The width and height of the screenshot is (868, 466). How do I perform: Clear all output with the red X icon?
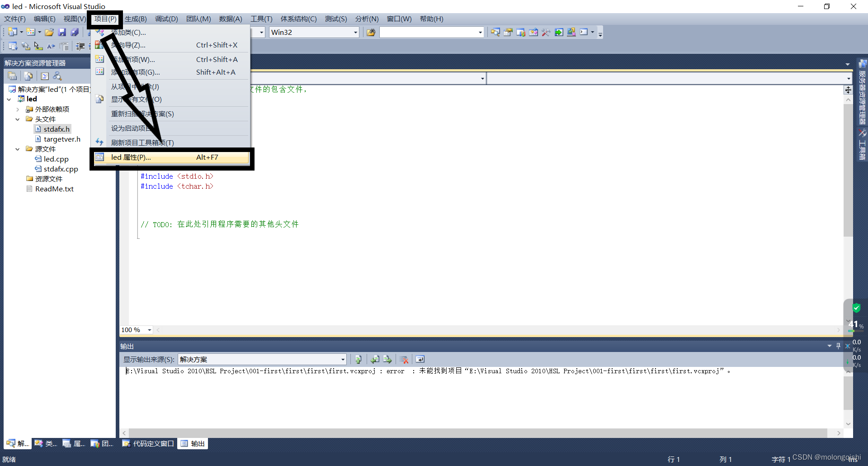404,359
